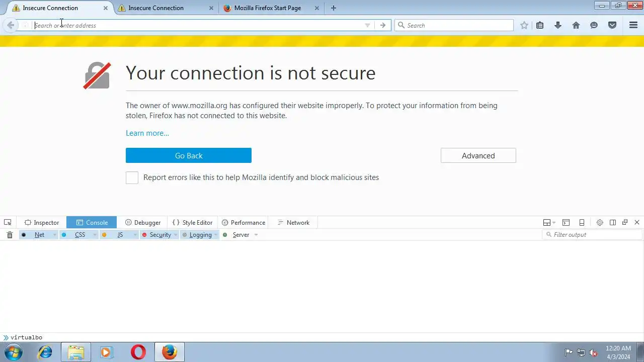The height and width of the screenshot is (362, 644).
Task: Dock devtools to side of window
Action: tap(613, 222)
